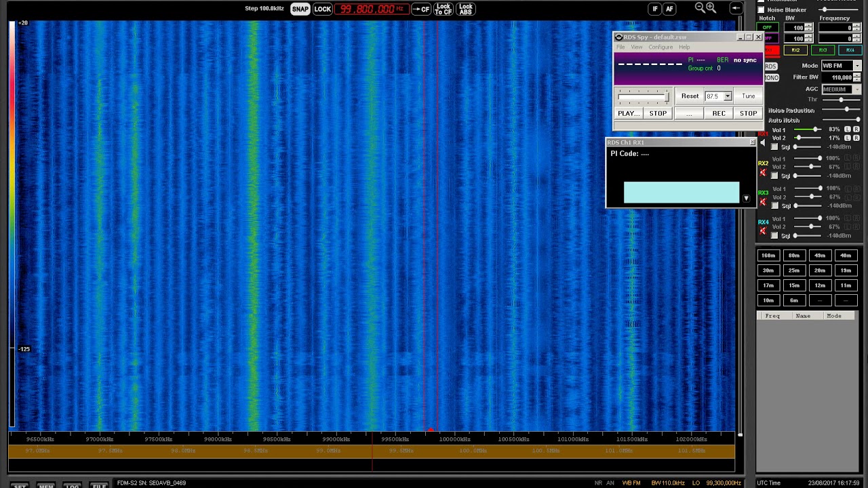Click the left-arrow collapse panel button
The height and width of the screenshot is (488, 868).
pyautogui.click(x=736, y=8)
